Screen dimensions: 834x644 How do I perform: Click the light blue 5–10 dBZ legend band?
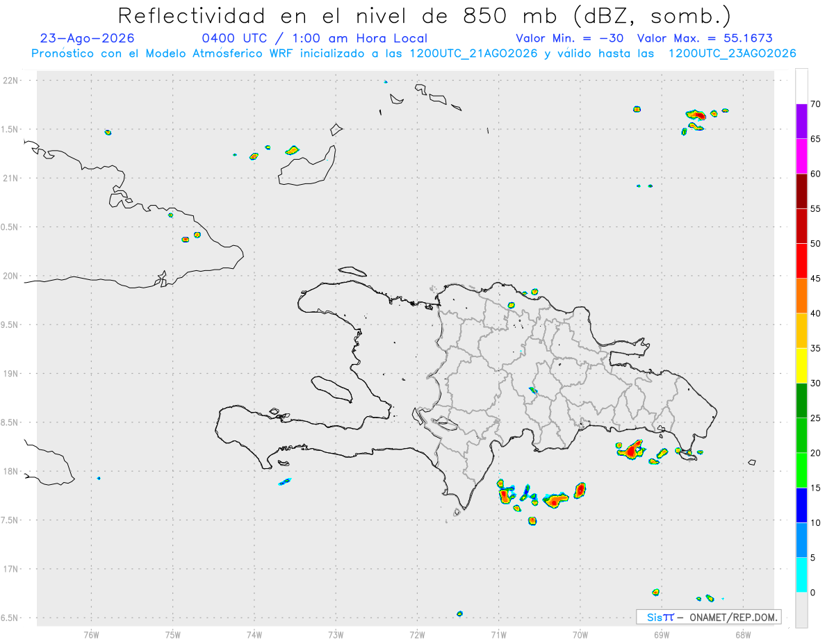point(801,540)
